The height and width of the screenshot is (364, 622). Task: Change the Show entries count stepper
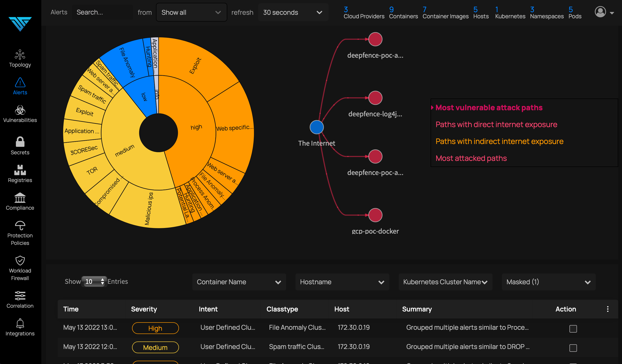tap(94, 281)
